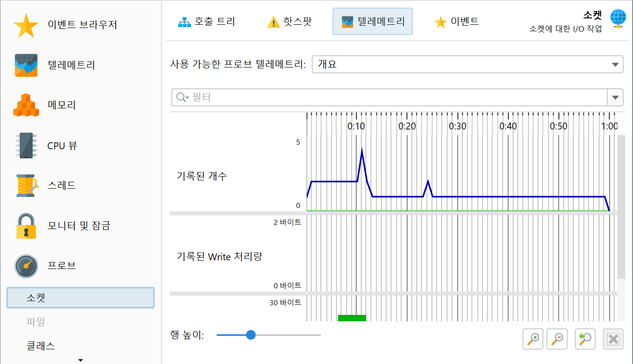Click the 모니터 및 잠금 padlock icon
The width and height of the screenshot is (633, 364).
[x=26, y=226]
